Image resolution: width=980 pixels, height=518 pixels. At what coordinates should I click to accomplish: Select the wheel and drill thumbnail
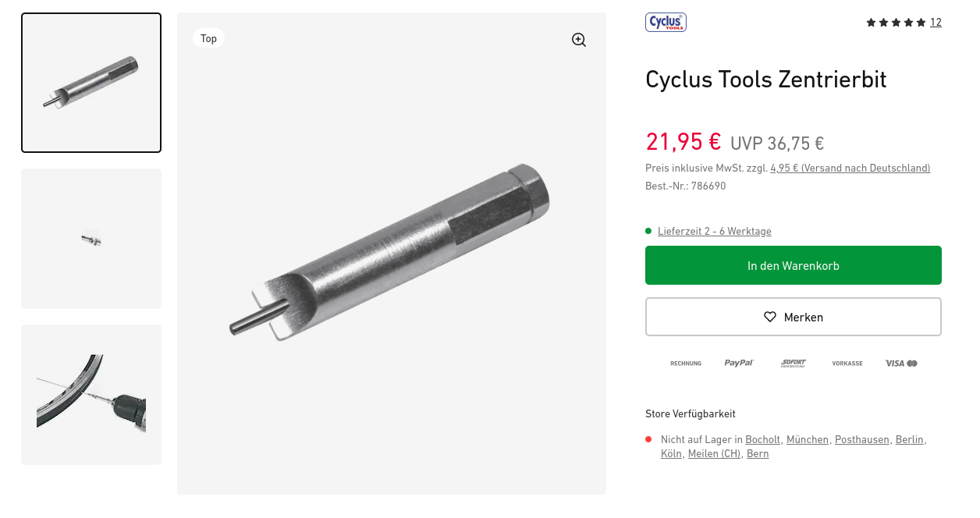pyautogui.click(x=91, y=395)
